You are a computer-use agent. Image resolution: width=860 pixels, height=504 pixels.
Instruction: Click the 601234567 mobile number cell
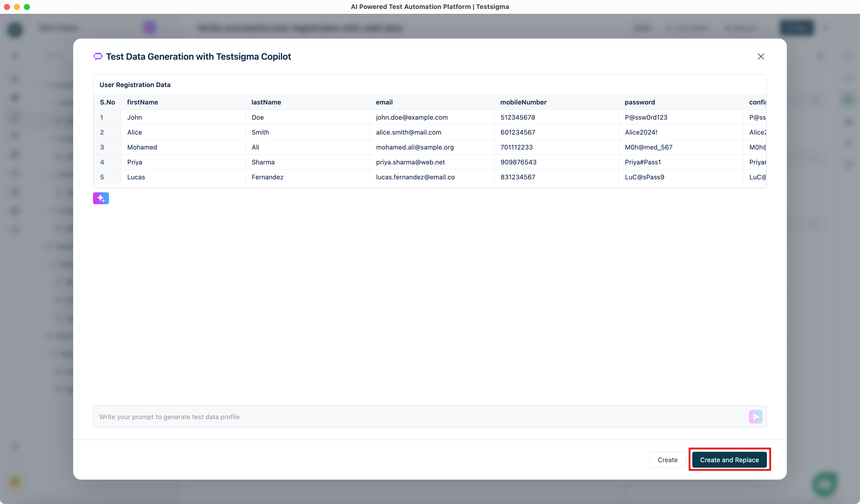coord(518,132)
